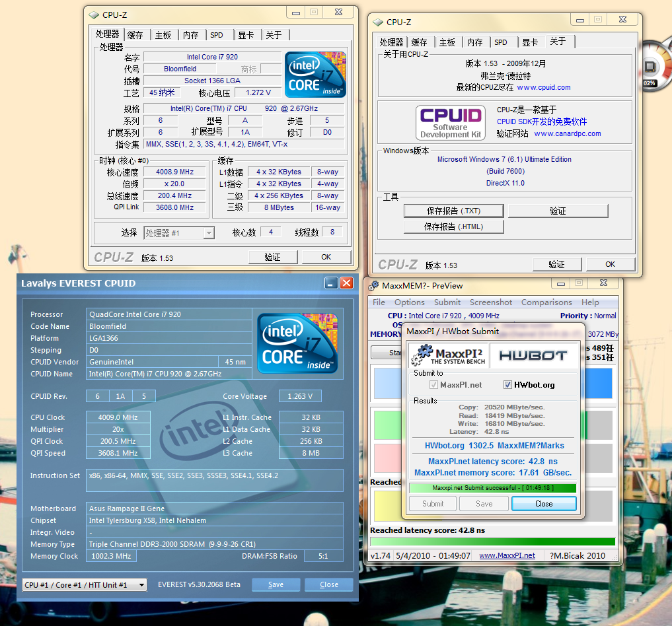
Task: Click the Intel Core i7 920 name field
Action: [x=212, y=57]
